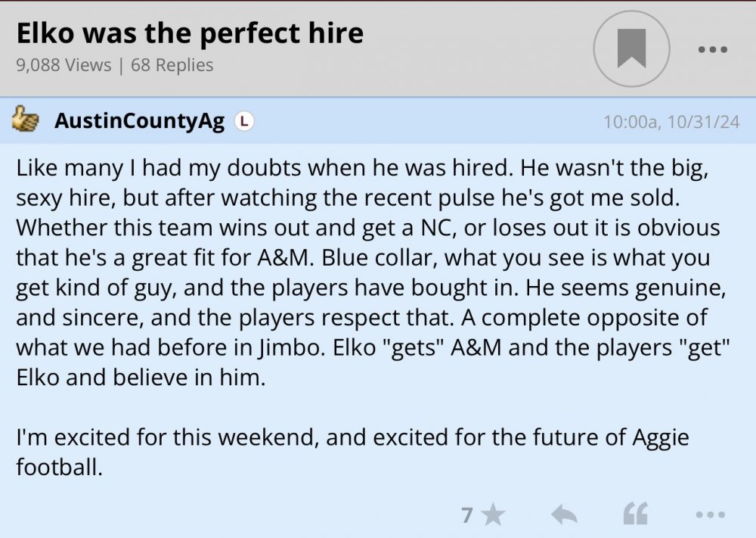The width and height of the screenshot is (756, 538).
Task: Click the thread title "Elko was the perfect hire"
Action: point(190,33)
